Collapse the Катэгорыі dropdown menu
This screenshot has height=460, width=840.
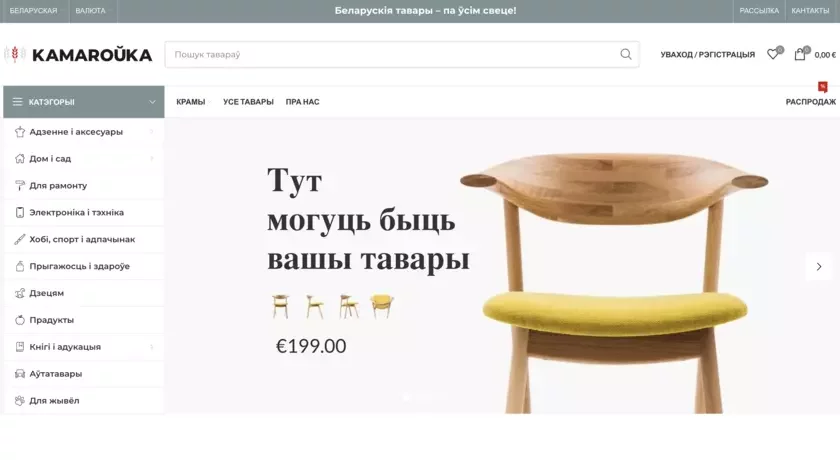[x=152, y=102]
